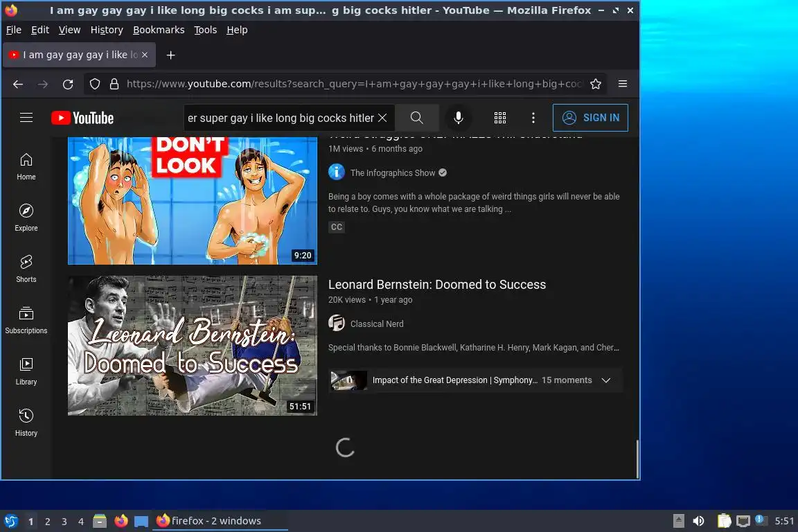
Task: Start voice search with the microphone
Action: tap(458, 118)
